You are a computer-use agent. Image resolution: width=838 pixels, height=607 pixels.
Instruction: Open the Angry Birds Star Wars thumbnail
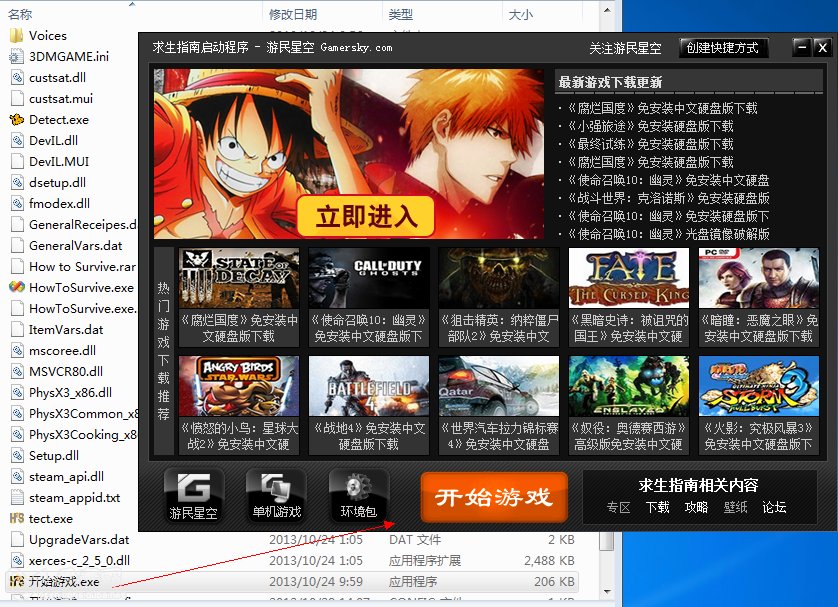coord(239,386)
